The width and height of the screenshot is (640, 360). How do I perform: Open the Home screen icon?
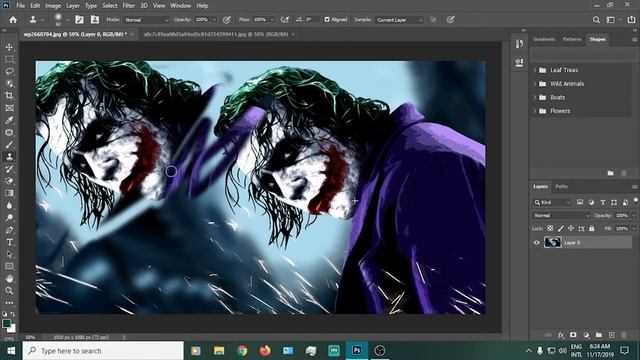pyautogui.click(x=13, y=20)
